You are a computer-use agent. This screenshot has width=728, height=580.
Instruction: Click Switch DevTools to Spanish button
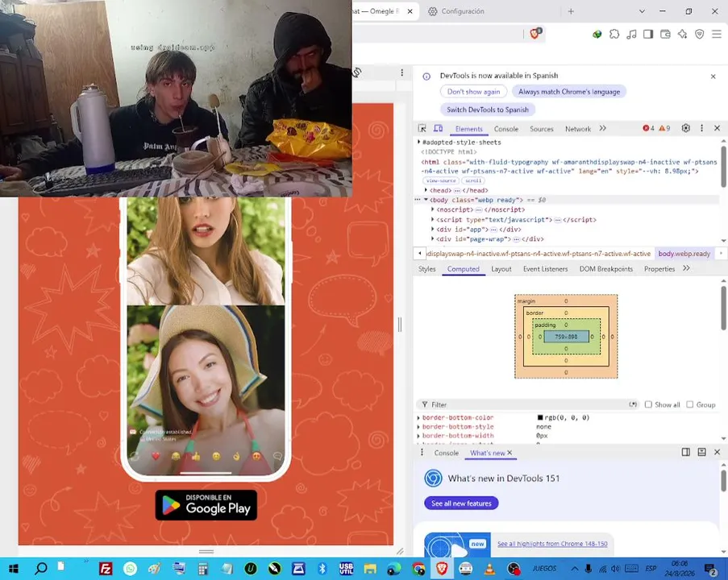(488, 110)
